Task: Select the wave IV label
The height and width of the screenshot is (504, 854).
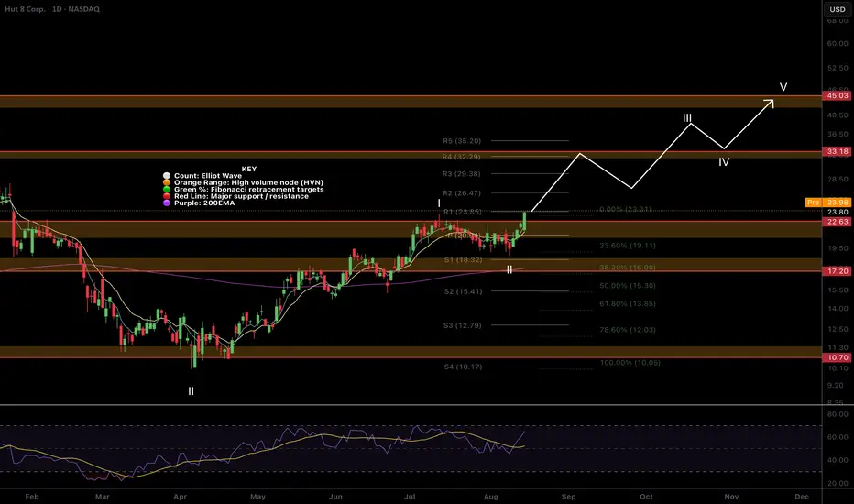Action: pos(724,162)
